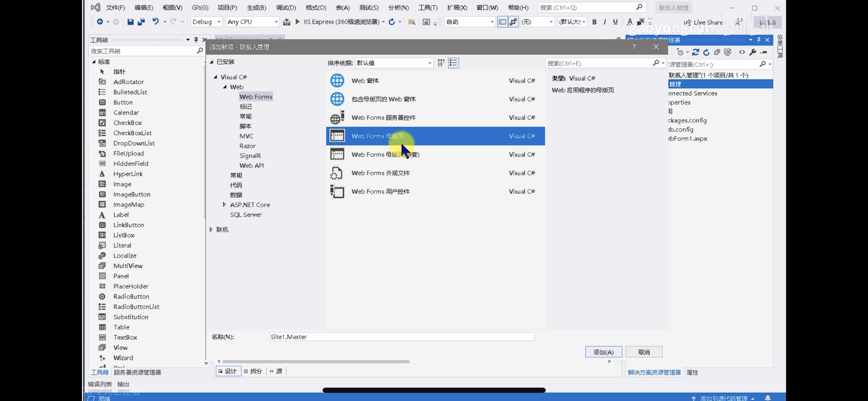Switch to 服务器资源管理器 tab
The width and height of the screenshot is (868, 401).
(137, 372)
